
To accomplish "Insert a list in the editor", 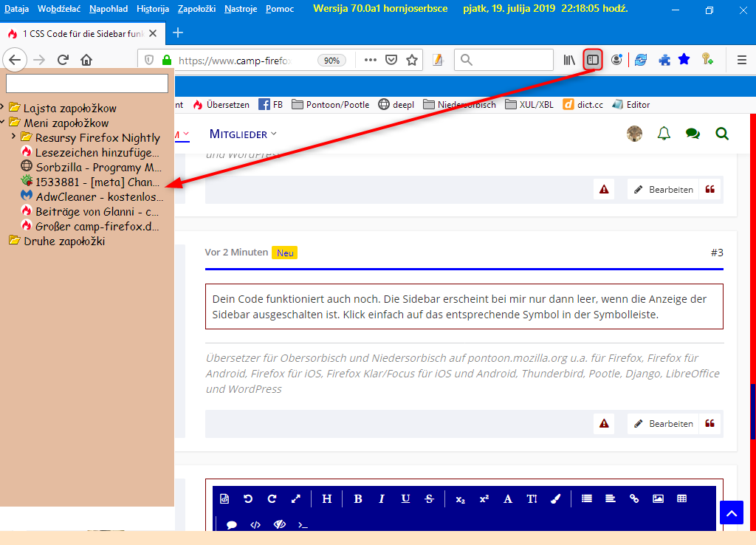I will click(x=586, y=498).
